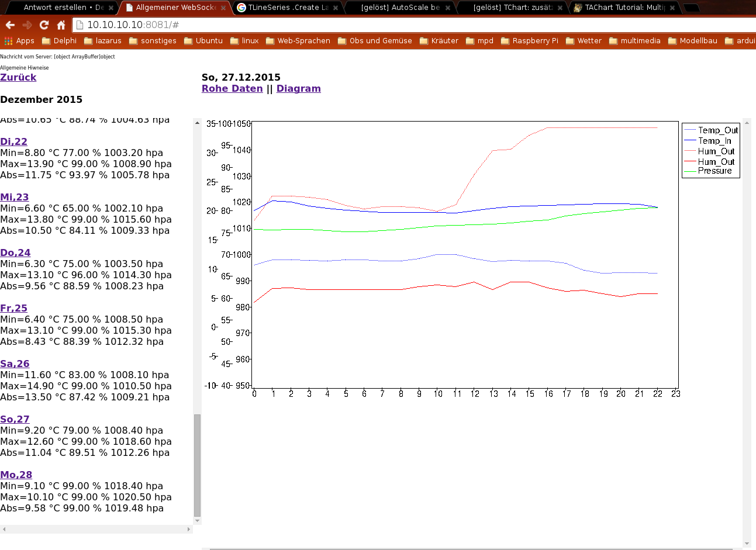Switch to the TLineSeries .Create tab
Image resolution: width=756 pixels, height=550 pixels.
287,8
